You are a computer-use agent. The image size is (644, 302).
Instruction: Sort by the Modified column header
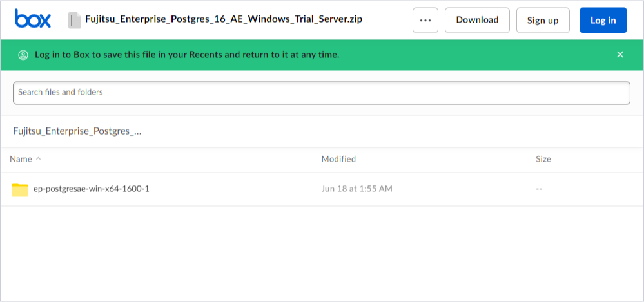tap(338, 159)
